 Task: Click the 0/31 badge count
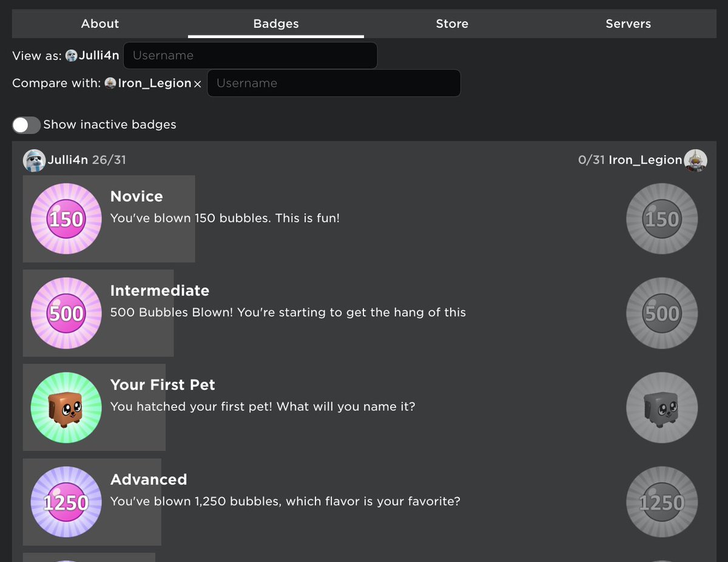pyautogui.click(x=591, y=160)
